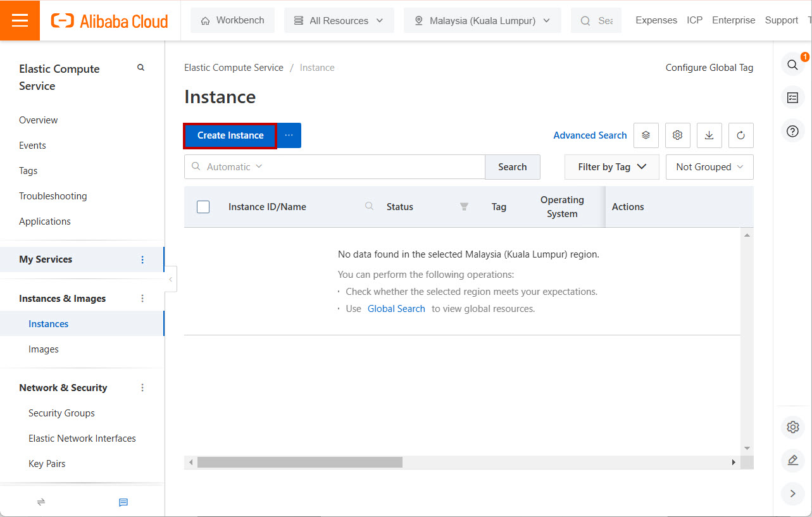Click the layers icon beside Advanced Search
The height and width of the screenshot is (517, 812).
[646, 135]
